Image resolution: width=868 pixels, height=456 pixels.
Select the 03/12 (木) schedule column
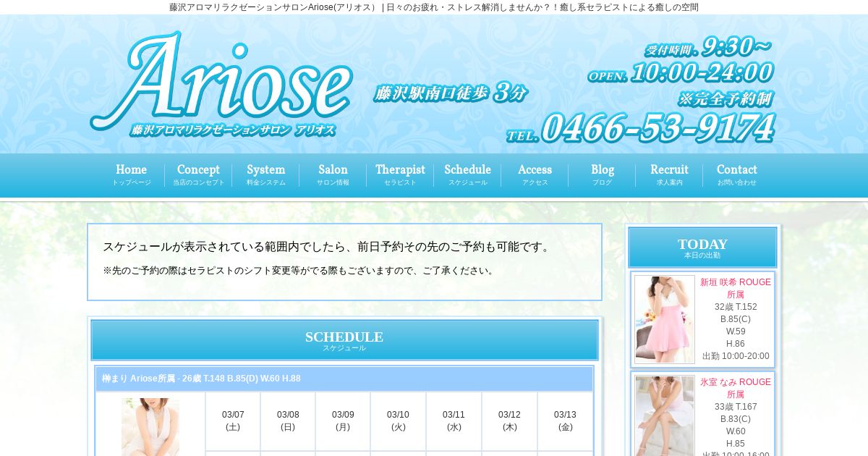click(509, 421)
